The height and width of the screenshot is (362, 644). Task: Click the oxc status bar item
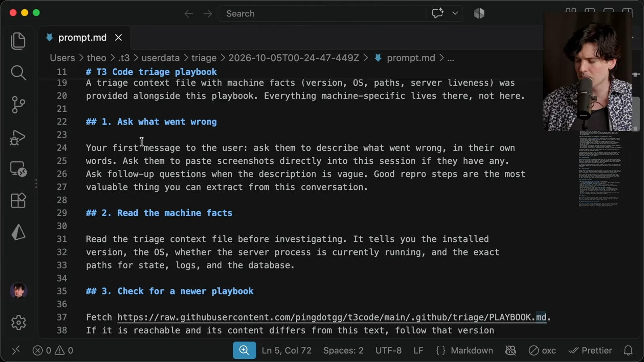click(x=542, y=350)
